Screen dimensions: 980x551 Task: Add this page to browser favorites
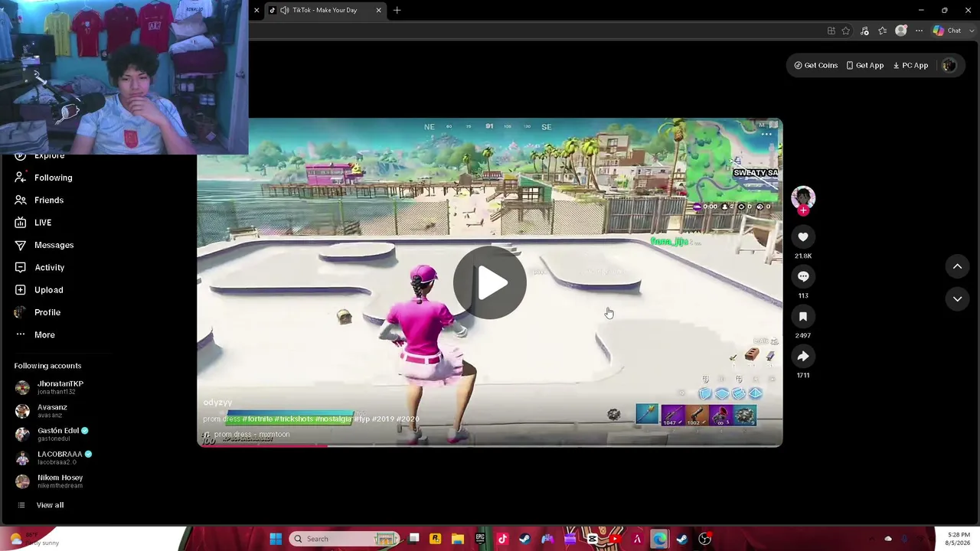pyautogui.click(x=846, y=31)
